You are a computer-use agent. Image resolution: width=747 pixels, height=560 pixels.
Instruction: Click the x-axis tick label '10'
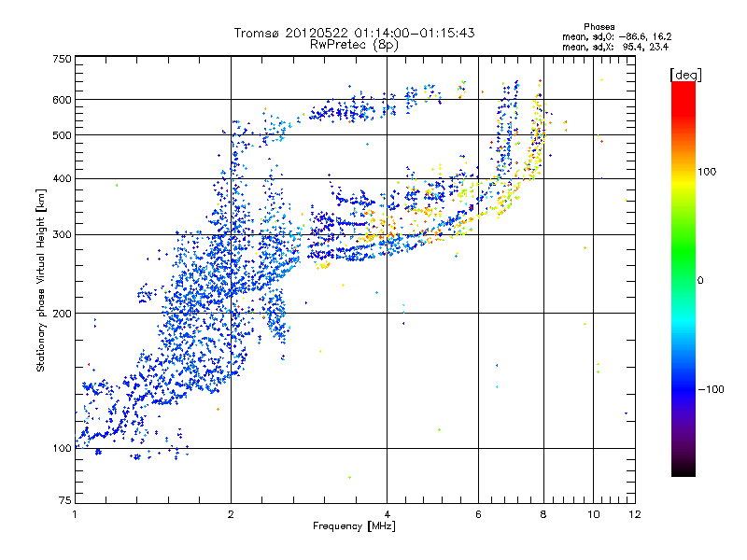[594, 514]
